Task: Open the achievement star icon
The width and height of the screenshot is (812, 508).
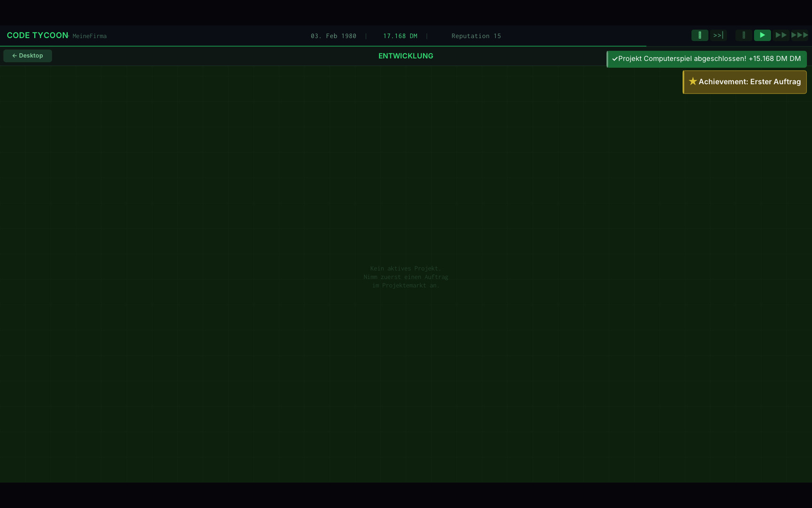Action: pyautogui.click(x=693, y=81)
